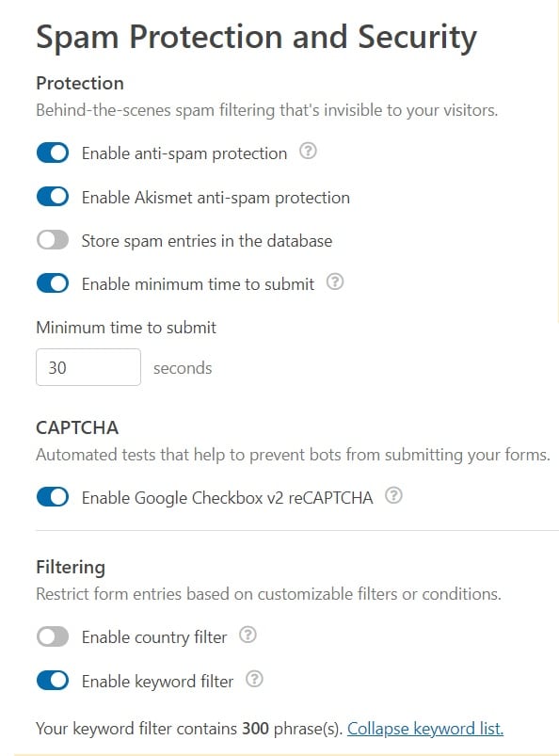The width and height of the screenshot is (559, 756).
Task: Focus the minimum time seconds input box
Action: pyautogui.click(x=88, y=367)
